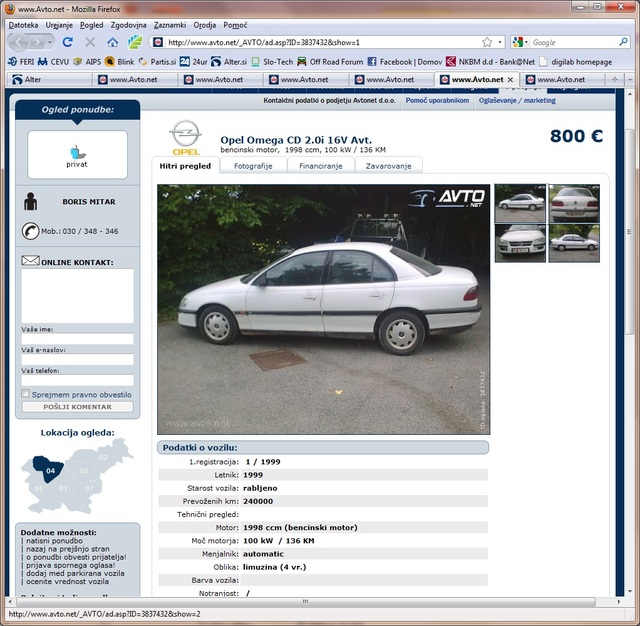Open the home page icon

(113, 42)
